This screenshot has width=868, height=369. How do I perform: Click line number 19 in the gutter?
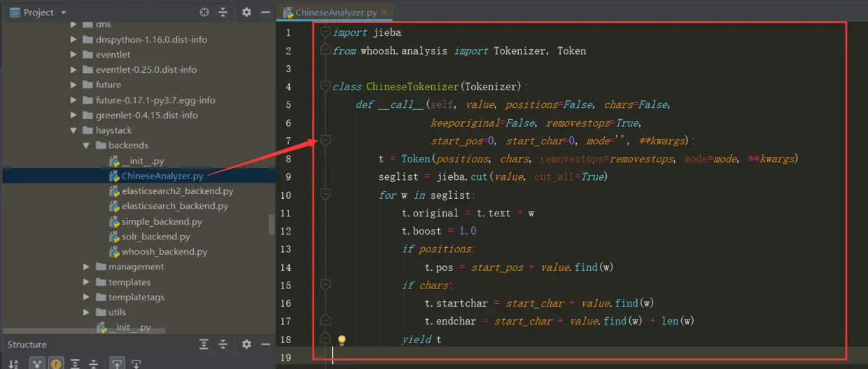tap(286, 358)
